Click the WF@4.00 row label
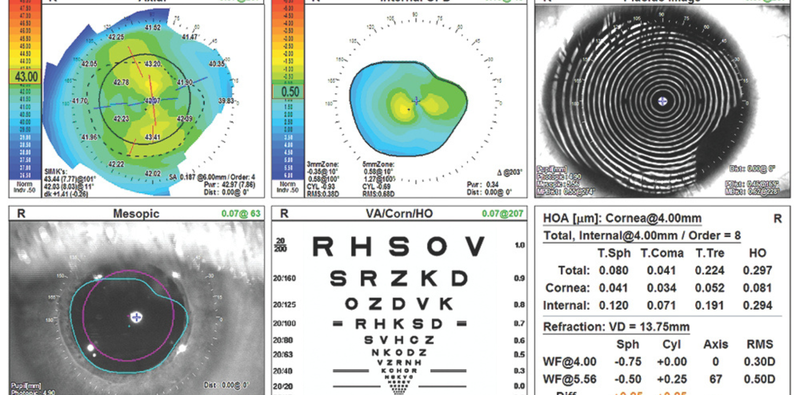Screen dimensions: 800x395 pyautogui.click(x=570, y=362)
